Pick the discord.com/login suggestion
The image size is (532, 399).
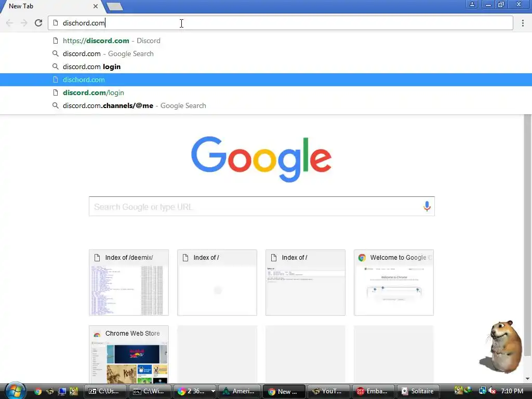click(x=266, y=92)
